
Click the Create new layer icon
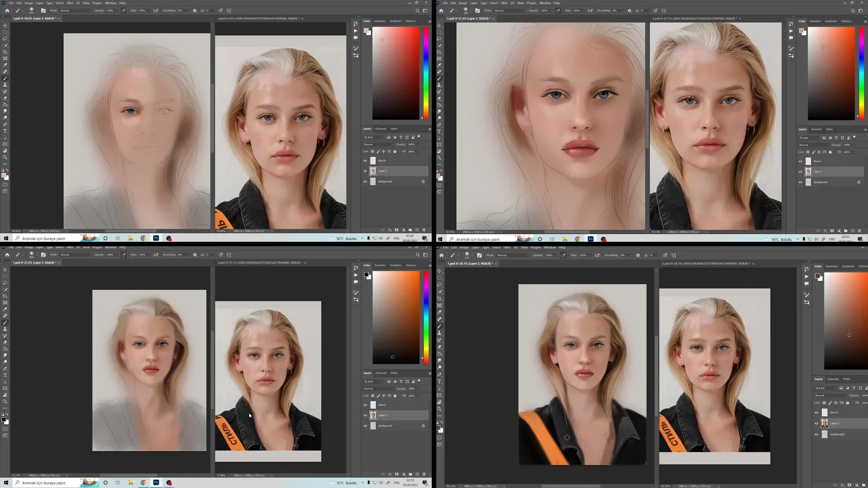417,230
